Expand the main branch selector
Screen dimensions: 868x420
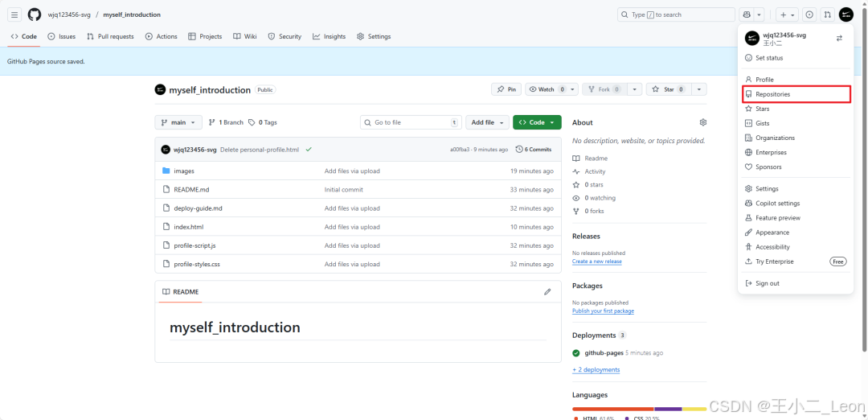click(178, 122)
